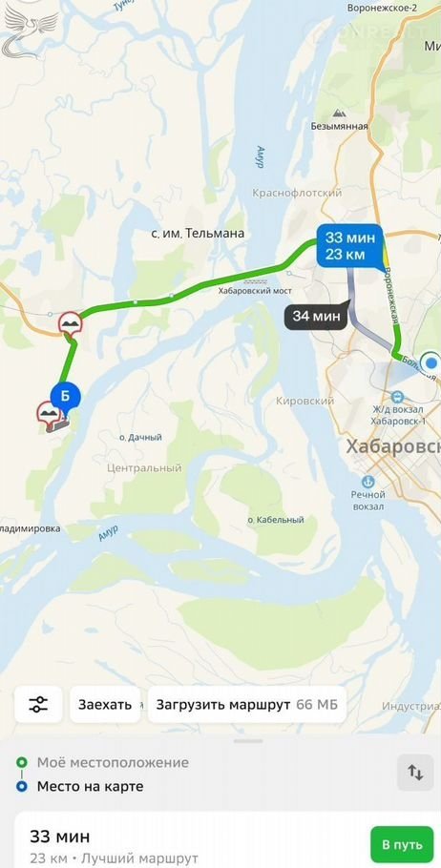441x868 pixels.
Task: Swap start and destination points
Action: 415,773
